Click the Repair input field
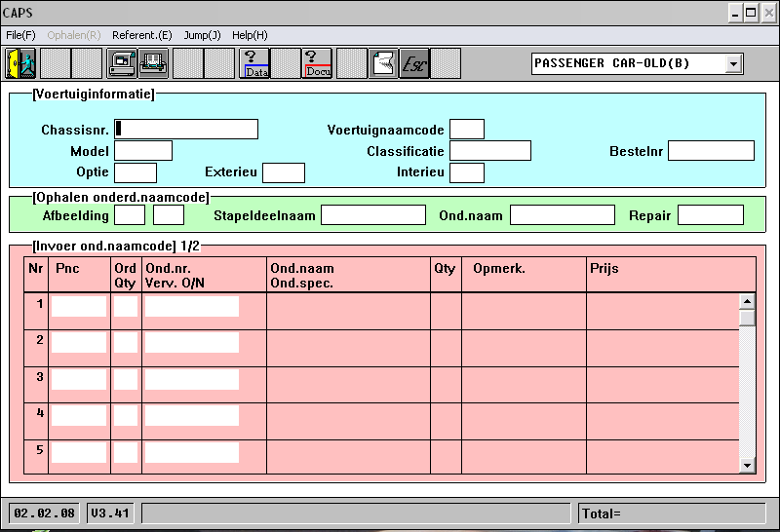780x532 pixels. tap(710, 215)
